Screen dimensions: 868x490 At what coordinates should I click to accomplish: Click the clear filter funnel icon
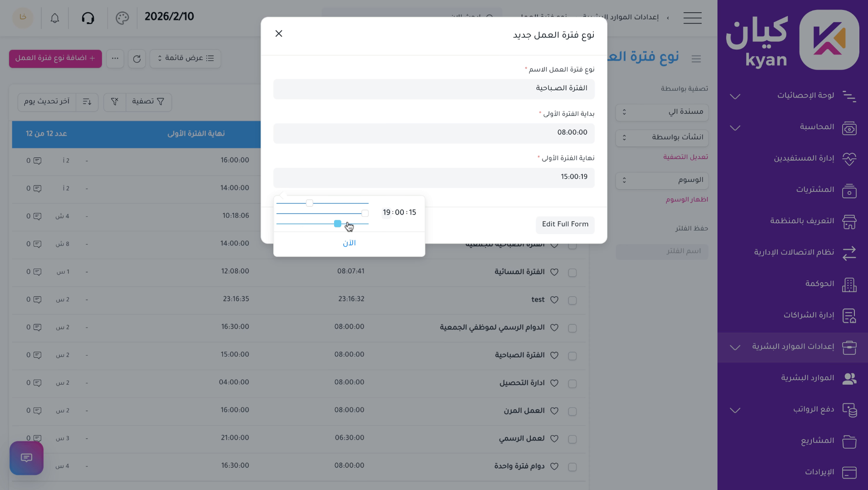tap(115, 102)
